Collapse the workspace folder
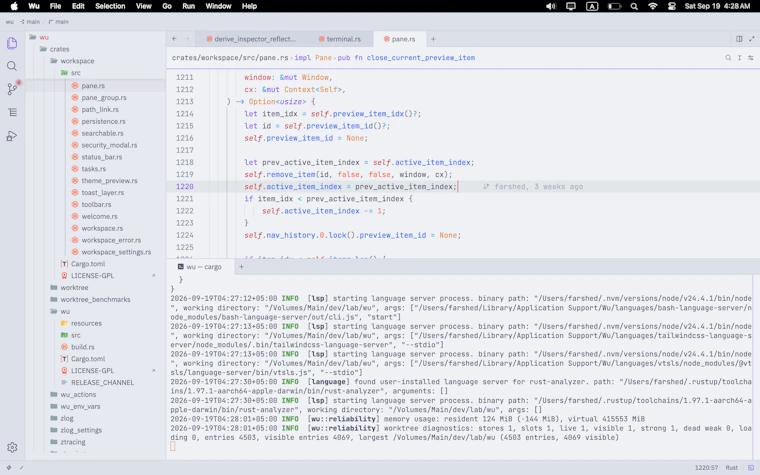Viewport: 760px width, 475px height. 77,61
